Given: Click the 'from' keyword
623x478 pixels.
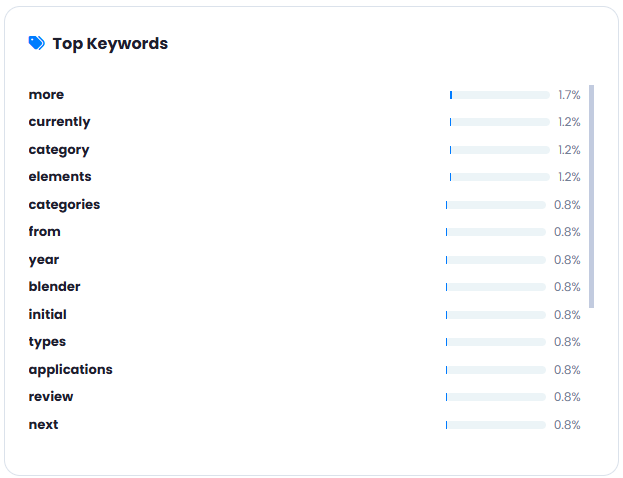Looking at the screenshot, I should point(44,232).
